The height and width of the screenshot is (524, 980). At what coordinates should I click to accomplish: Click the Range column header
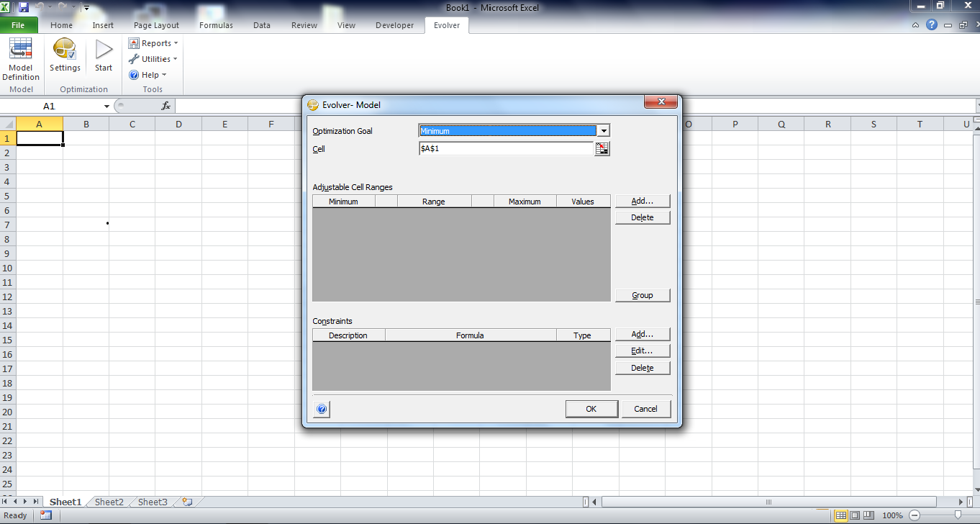click(434, 202)
